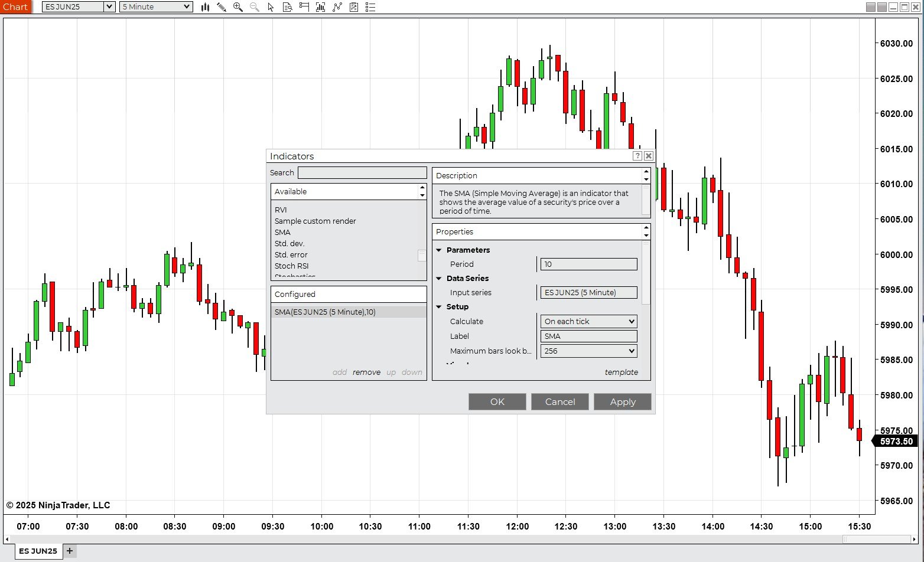Screen dimensions: 924x562
Task: Select the cursor pointer tool icon
Action: pos(271,7)
